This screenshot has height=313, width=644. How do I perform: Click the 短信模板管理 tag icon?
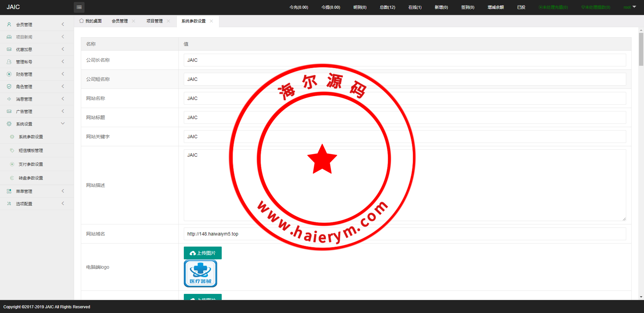click(x=12, y=151)
